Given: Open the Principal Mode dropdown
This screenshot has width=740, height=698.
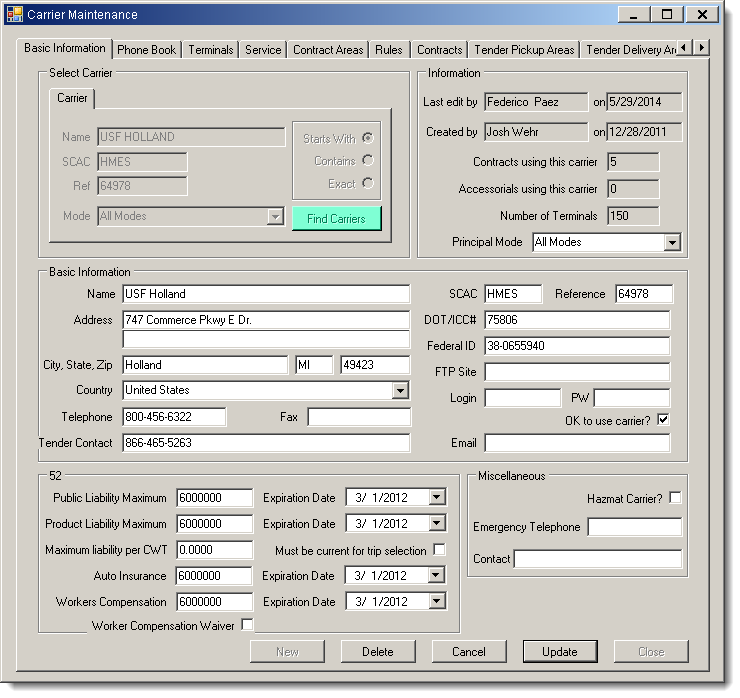Looking at the screenshot, I should point(672,243).
